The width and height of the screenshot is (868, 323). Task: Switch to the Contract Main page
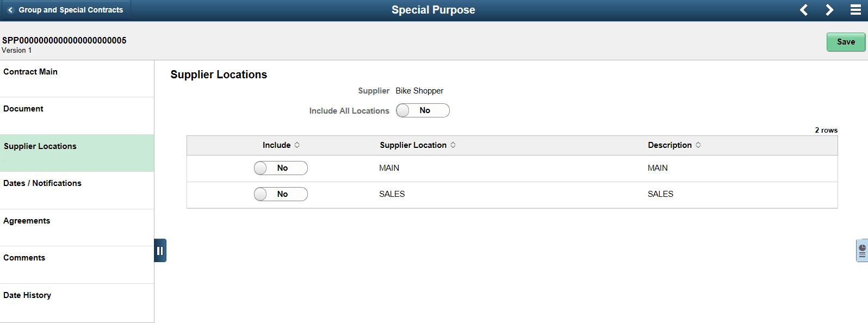(x=30, y=71)
